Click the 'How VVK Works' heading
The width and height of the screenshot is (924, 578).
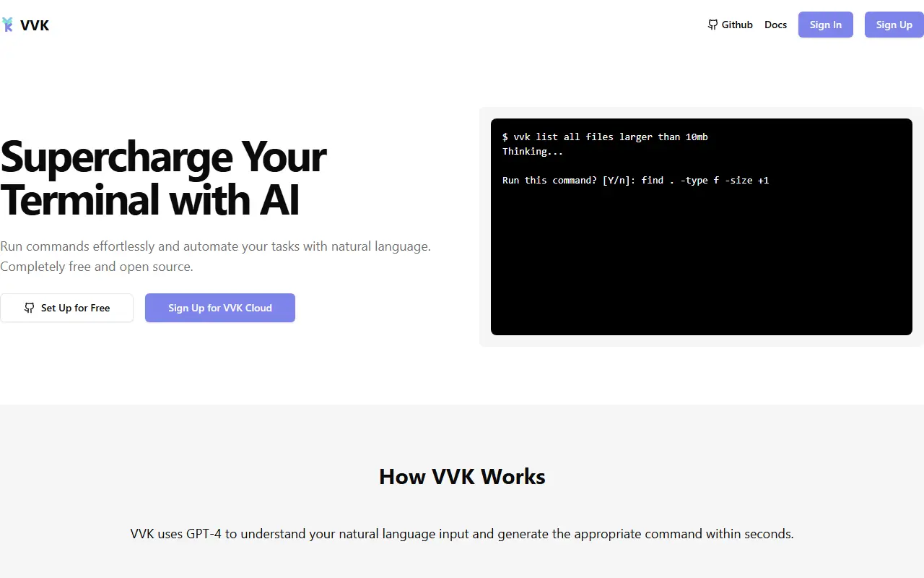coord(462,477)
